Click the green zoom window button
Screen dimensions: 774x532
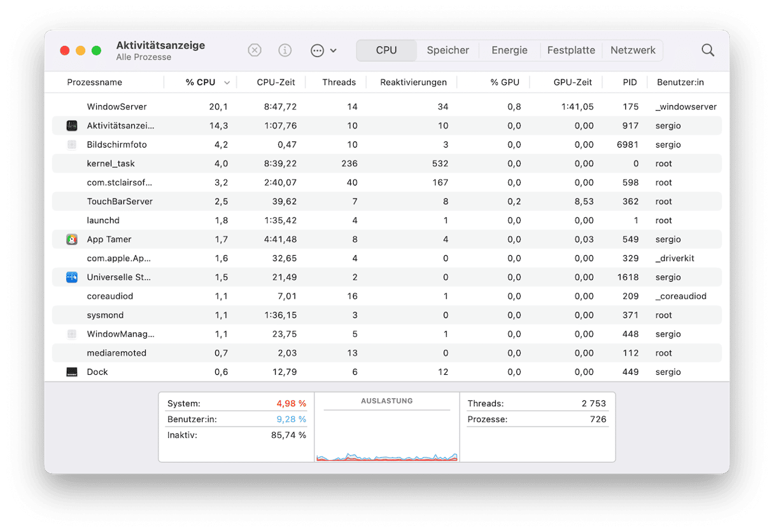tap(96, 50)
